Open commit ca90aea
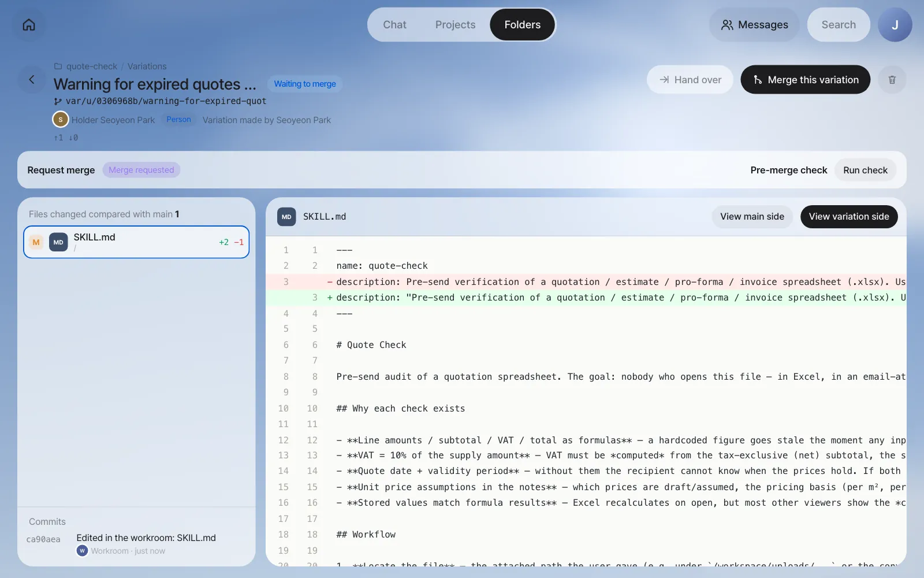The width and height of the screenshot is (924, 578). pyautogui.click(x=43, y=539)
